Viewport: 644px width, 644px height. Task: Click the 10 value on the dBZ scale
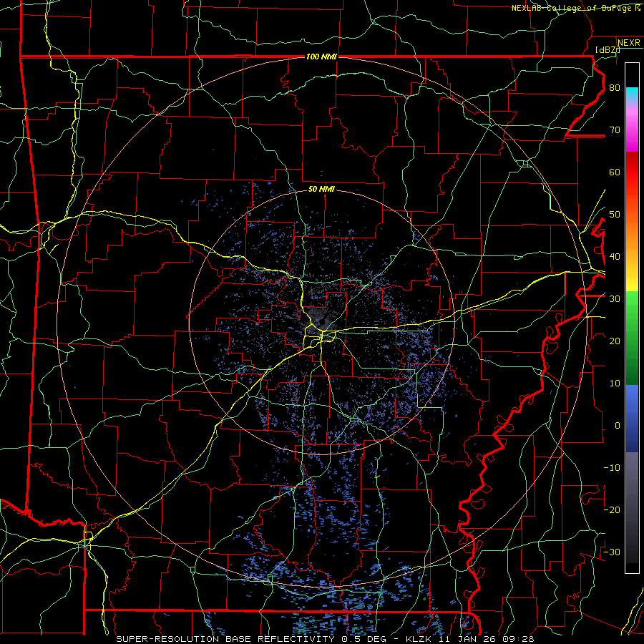pyautogui.click(x=615, y=384)
